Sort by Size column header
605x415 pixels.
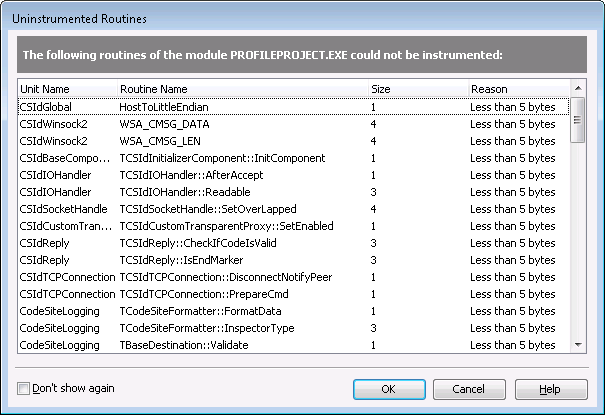(x=418, y=89)
